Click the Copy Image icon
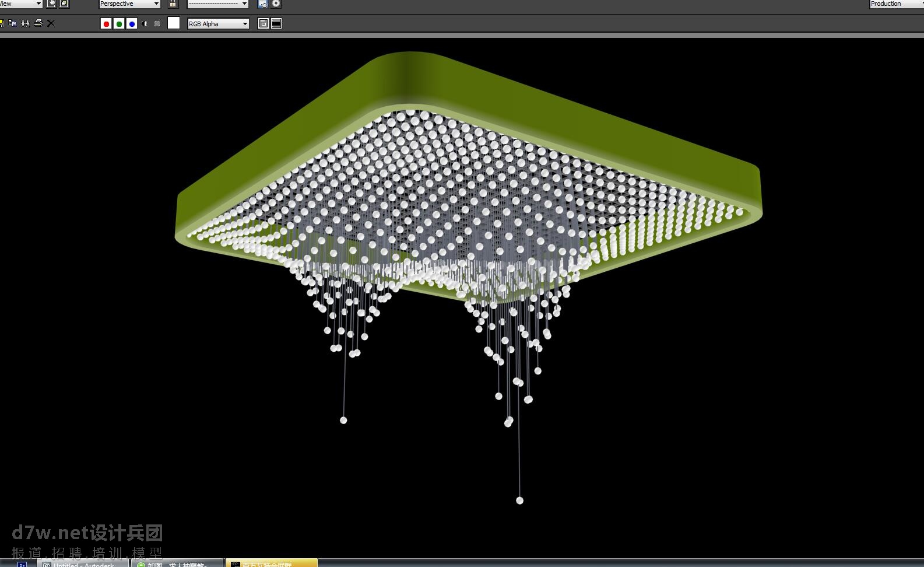Screen dimensions: 924x567 pyautogui.click(x=12, y=23)
